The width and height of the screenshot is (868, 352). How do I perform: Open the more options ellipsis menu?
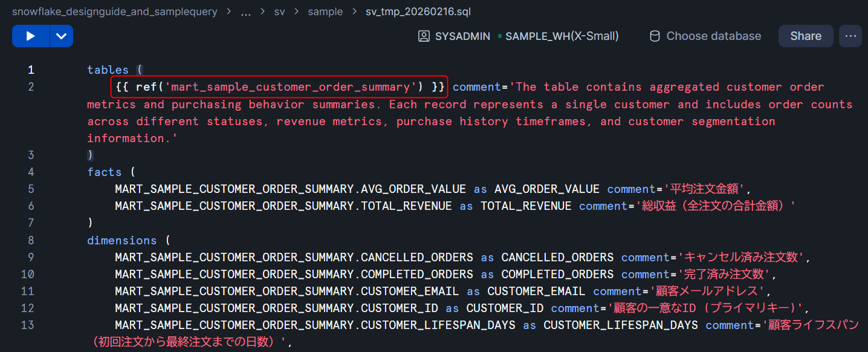pos(850,36)
